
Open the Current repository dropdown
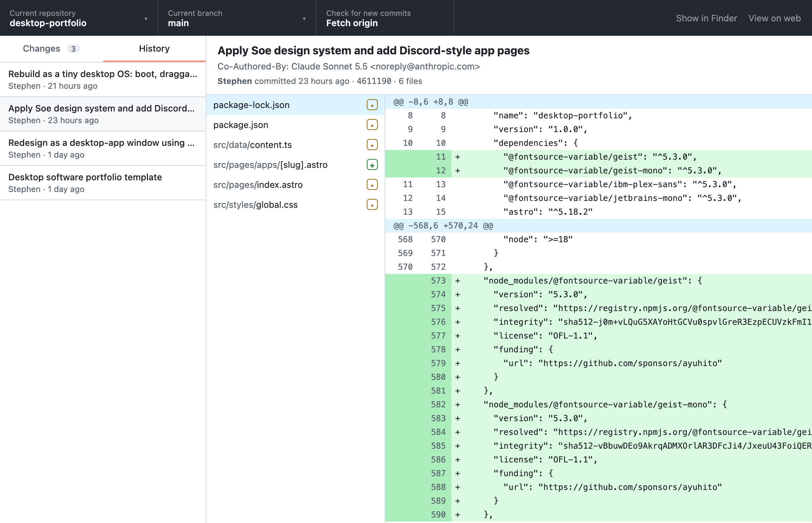coord(79,18)
